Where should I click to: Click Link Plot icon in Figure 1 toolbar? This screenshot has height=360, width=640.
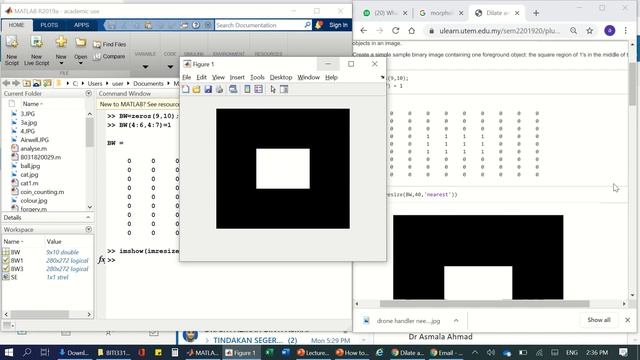click(x=233, y=89)
